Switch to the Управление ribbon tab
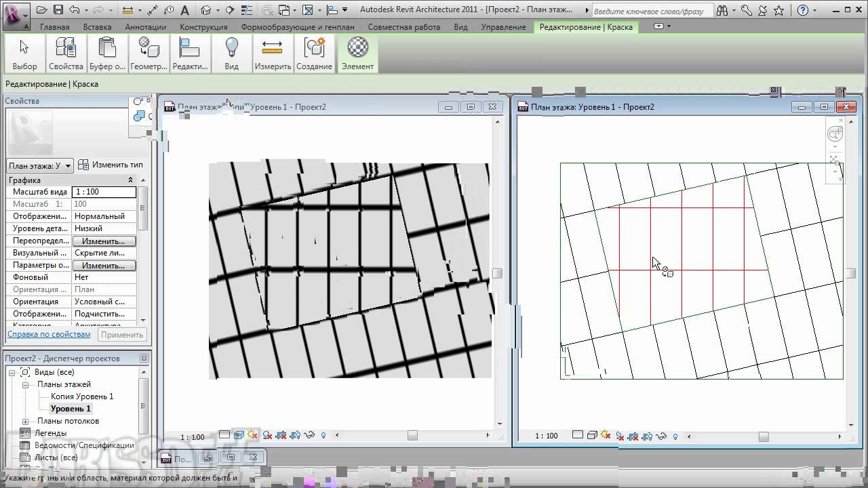The width and height of the screenshot is (868, 488). coord(503,27)
